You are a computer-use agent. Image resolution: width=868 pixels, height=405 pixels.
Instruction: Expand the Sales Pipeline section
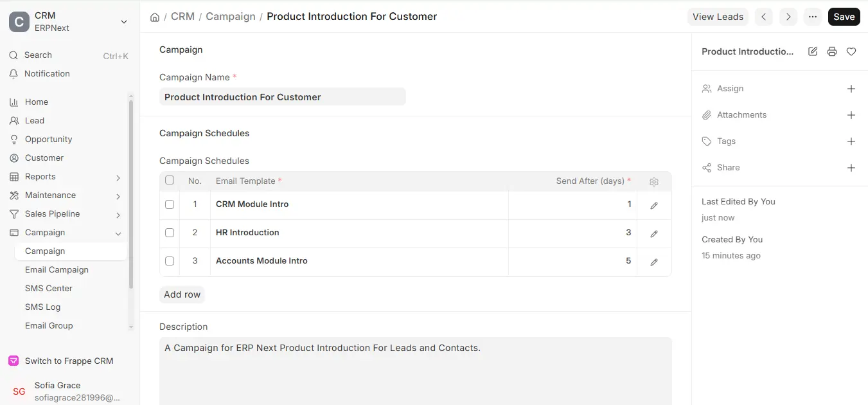click(118, 215)
